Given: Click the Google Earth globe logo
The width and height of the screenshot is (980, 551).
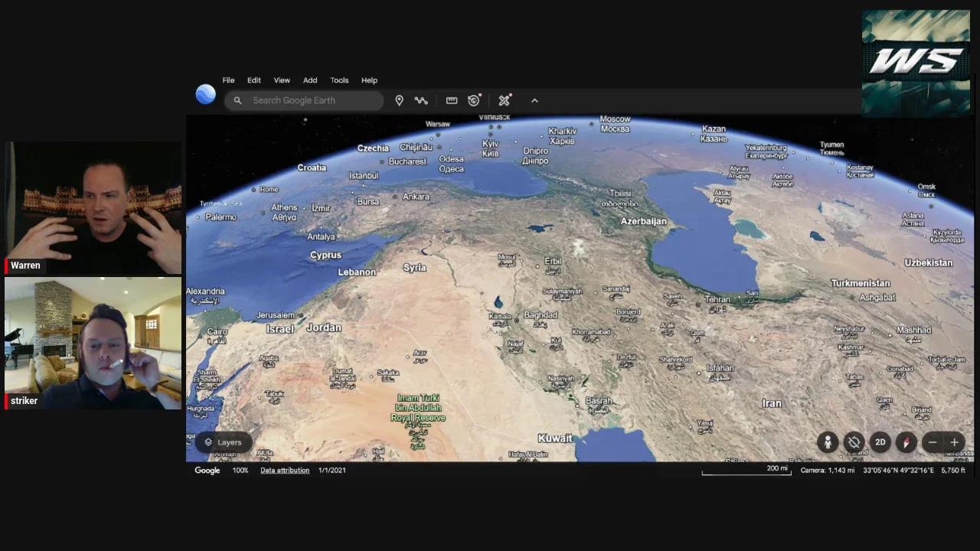Looking at the screenshot, I should click(205, 93).
